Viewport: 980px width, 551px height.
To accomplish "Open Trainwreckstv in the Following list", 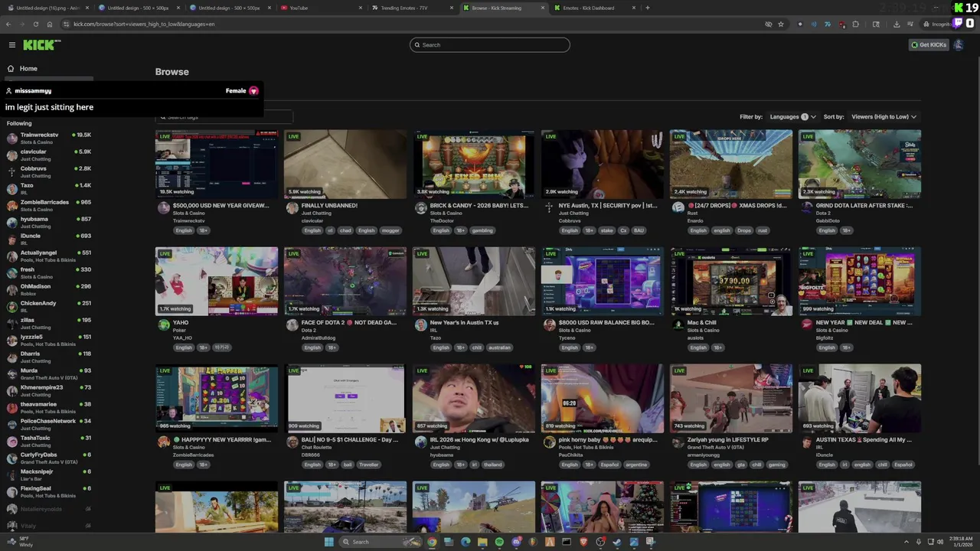I will [49, 139].
